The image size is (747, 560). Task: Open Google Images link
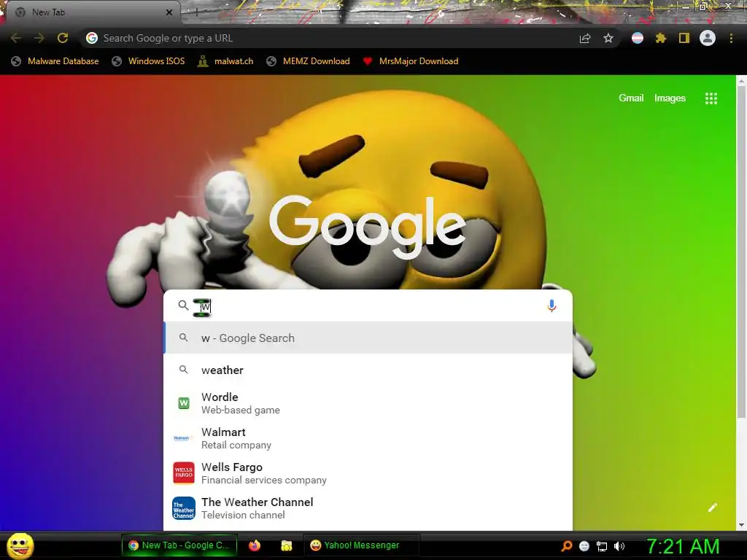670,98
